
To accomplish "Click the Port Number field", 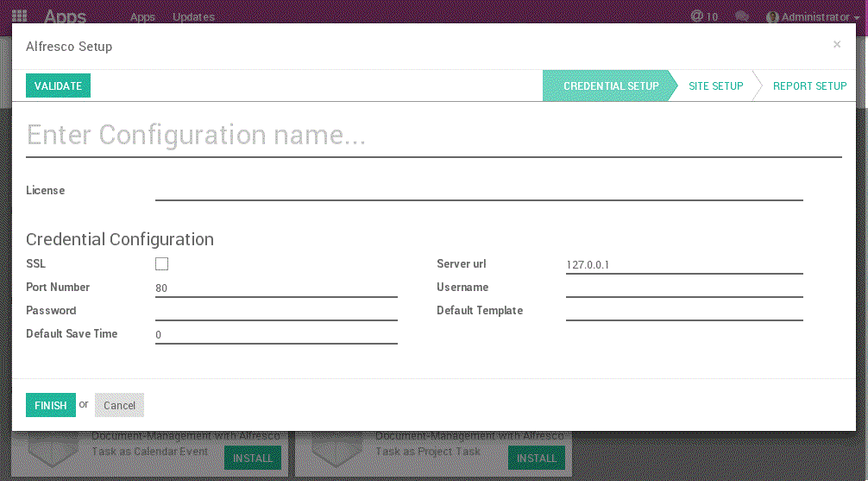I will (276, 288).
